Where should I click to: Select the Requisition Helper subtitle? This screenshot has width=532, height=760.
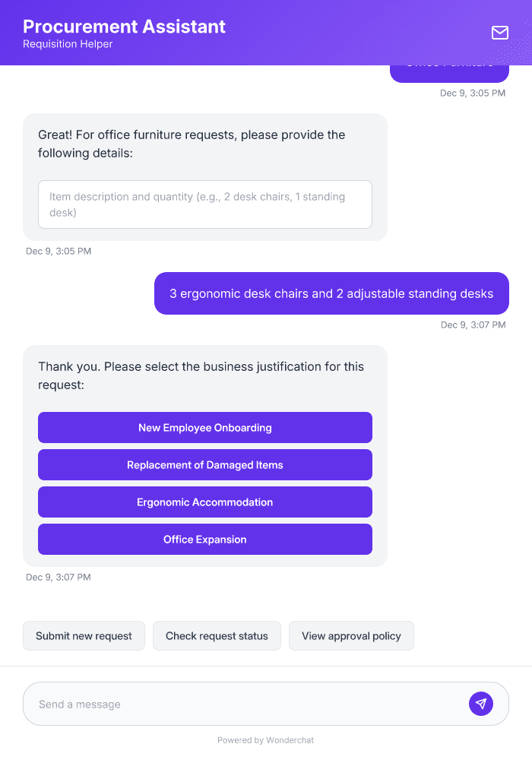(x=67, y=44)
